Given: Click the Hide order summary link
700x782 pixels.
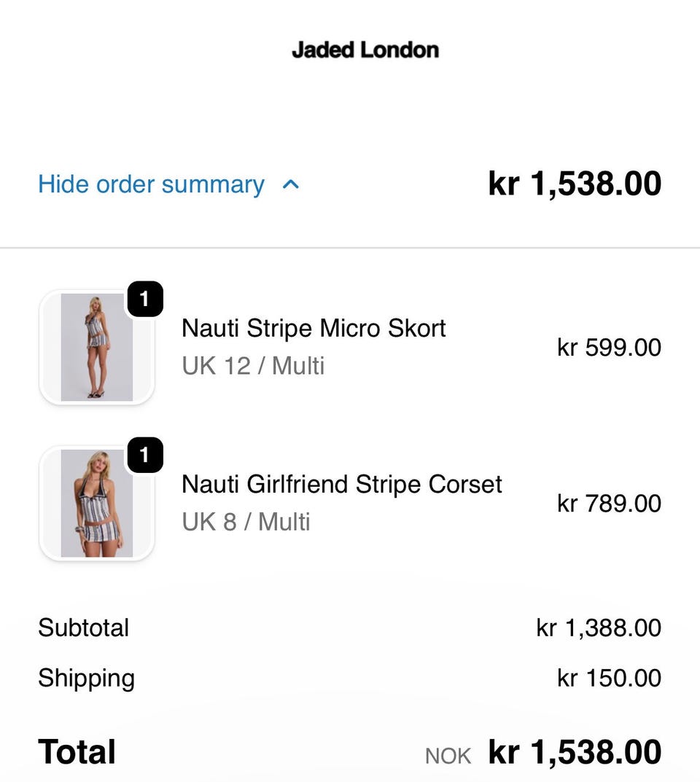Looking at the screenshot, I should pos(151,184).
